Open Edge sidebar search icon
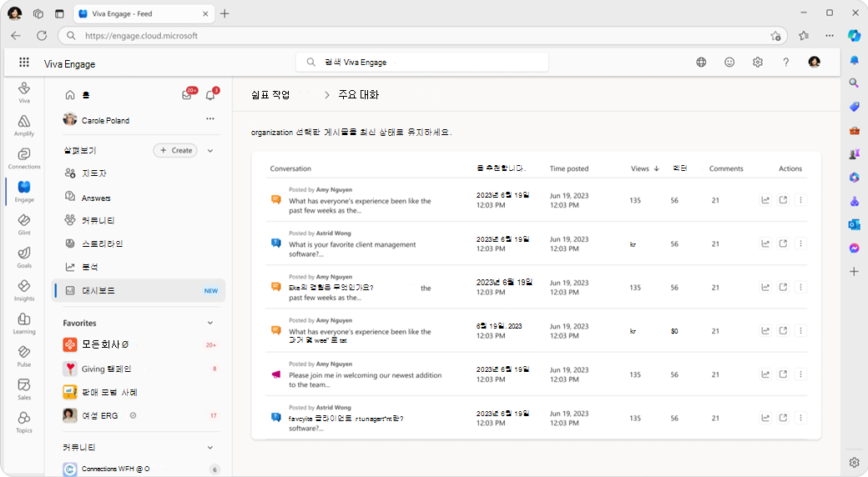 pyautogui.click(x=854, y=83)
